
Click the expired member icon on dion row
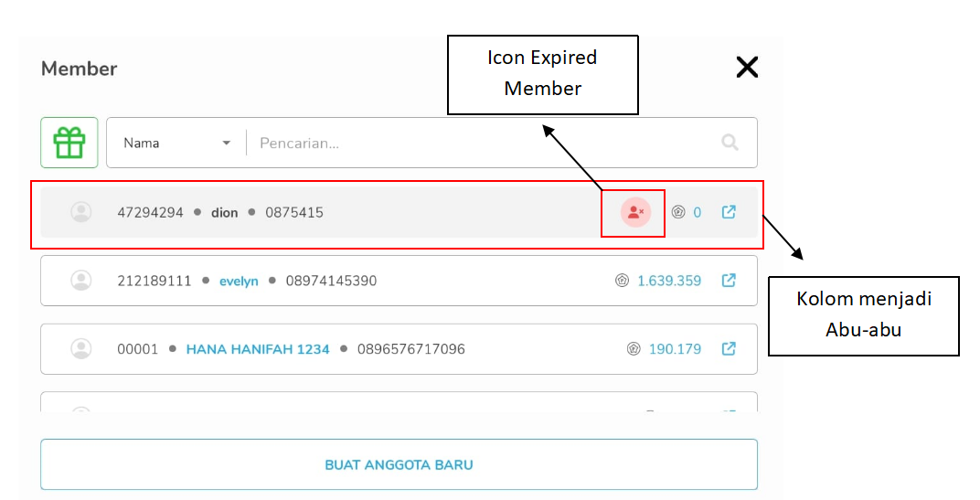click(635, 212)
